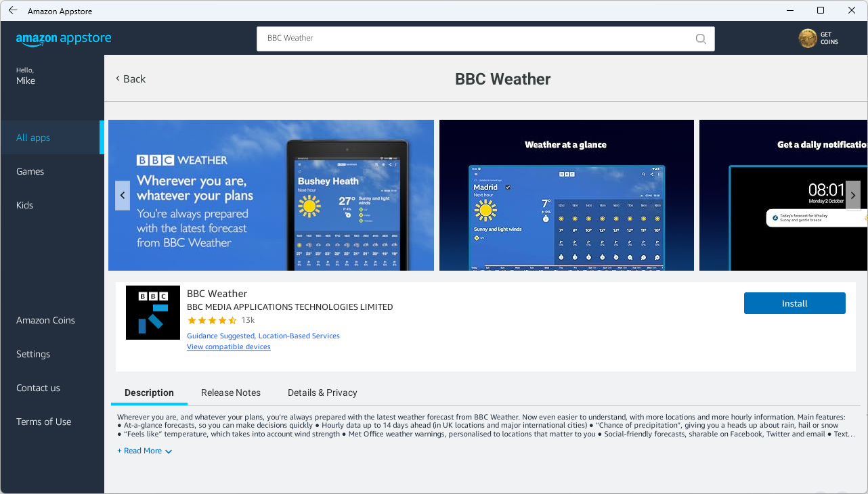The image size is (868, 494).
Task: Install the BBC Weather app
Action: pos(795,303)
